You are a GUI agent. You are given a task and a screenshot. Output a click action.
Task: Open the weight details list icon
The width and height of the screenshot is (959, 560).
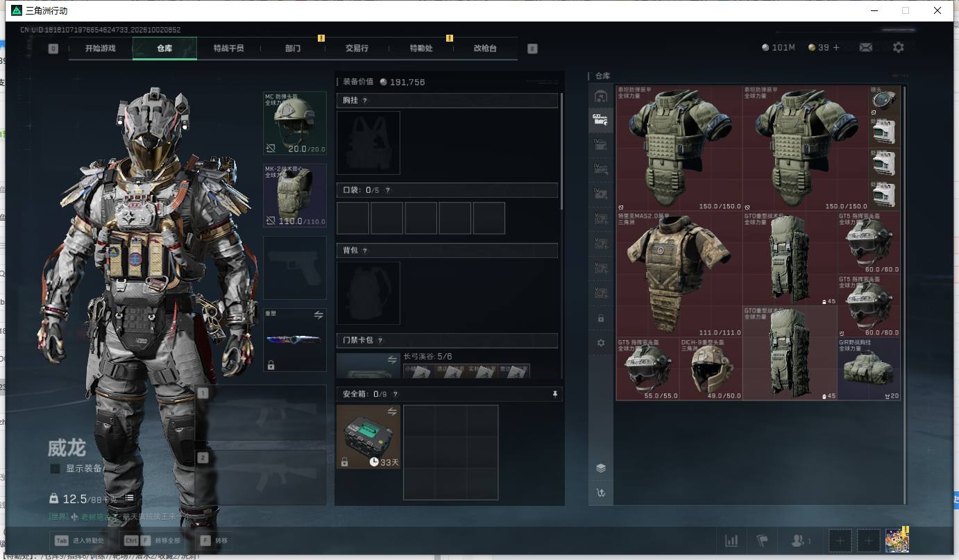(x=130, y=498)
